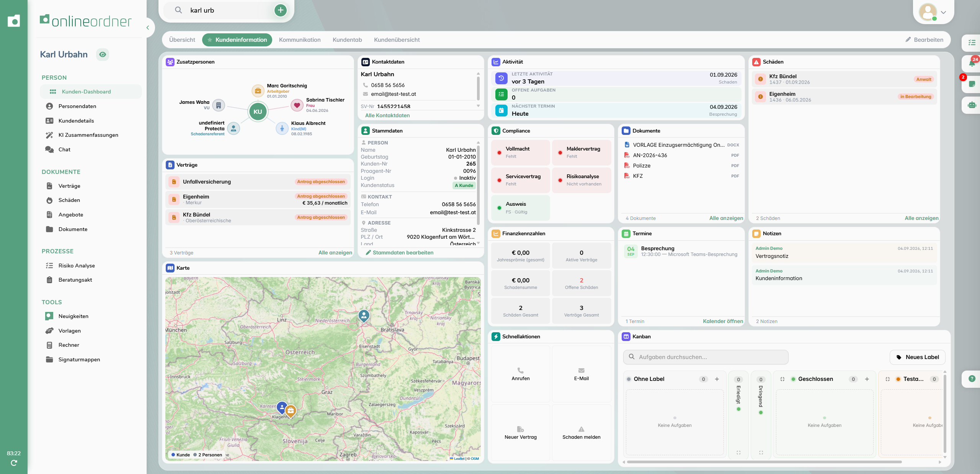This screenshot has height=474, width=980.
Task: Expand the Erledigt kanban column
Action: click(x=738, y=453)
